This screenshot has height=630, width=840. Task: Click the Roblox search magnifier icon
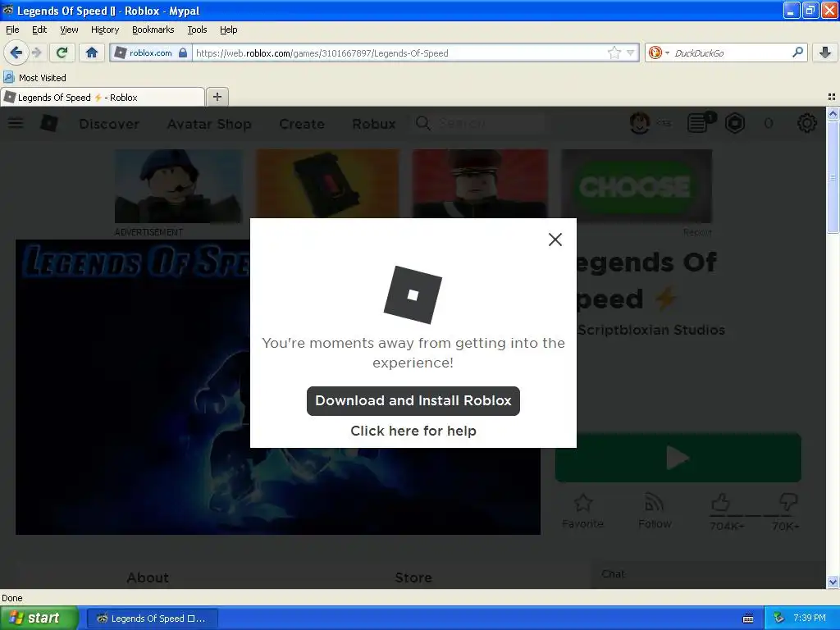(423, 124)
